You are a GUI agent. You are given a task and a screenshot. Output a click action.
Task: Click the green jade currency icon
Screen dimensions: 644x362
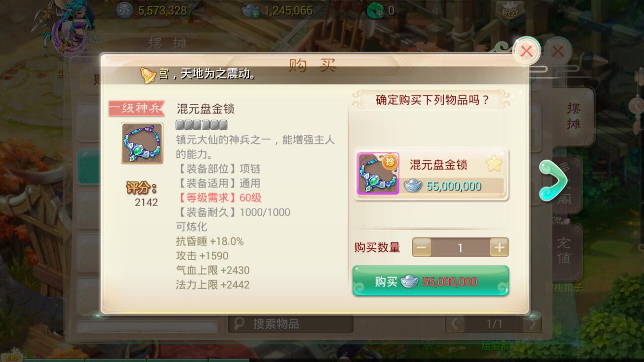point(375,10)
